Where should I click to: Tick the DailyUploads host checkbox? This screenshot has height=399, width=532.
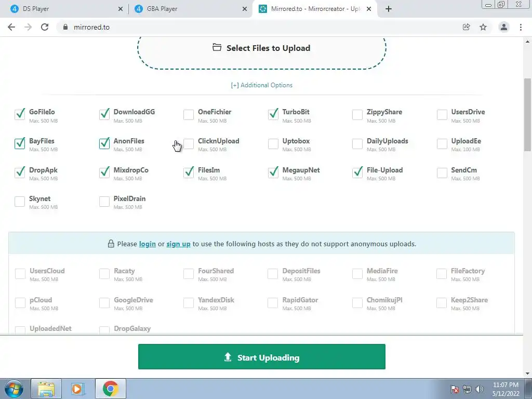pyautogui.click(x=357, y=143)
